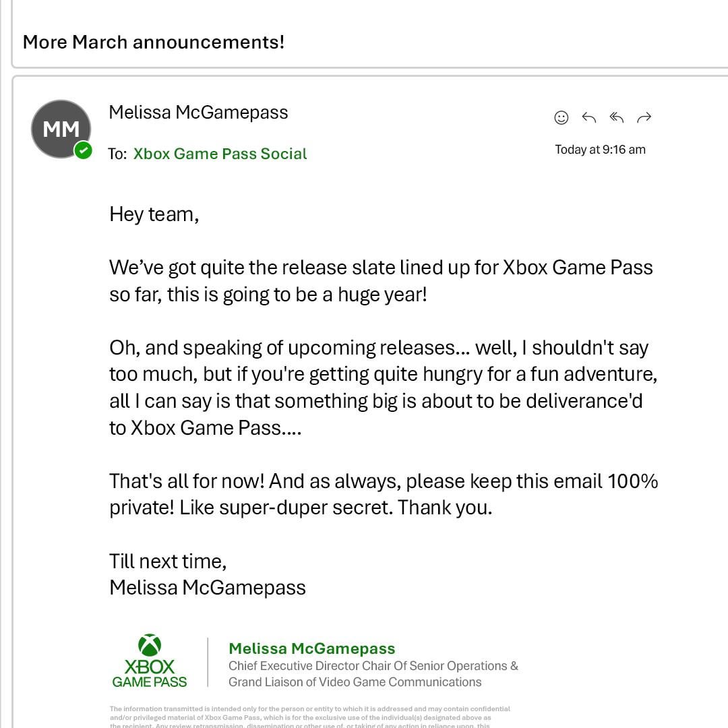Open the MM sender avatar circle
Viewport: 728px width, 728px height.
tap(61, 129)
